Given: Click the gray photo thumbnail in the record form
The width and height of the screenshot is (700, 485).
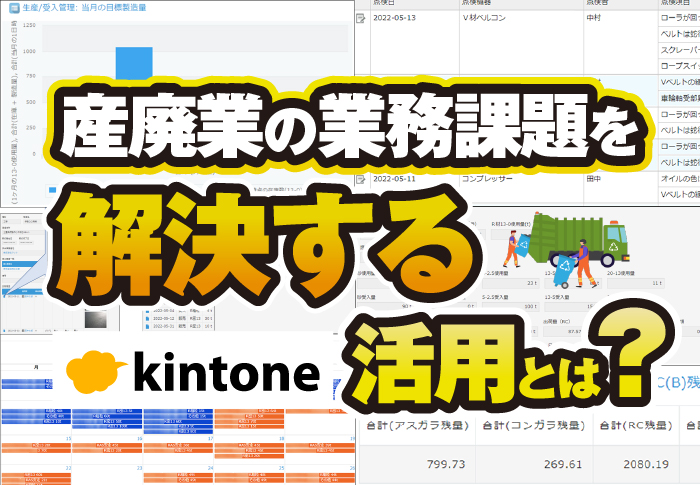Looking at the screenshot, I should point(96,319).
